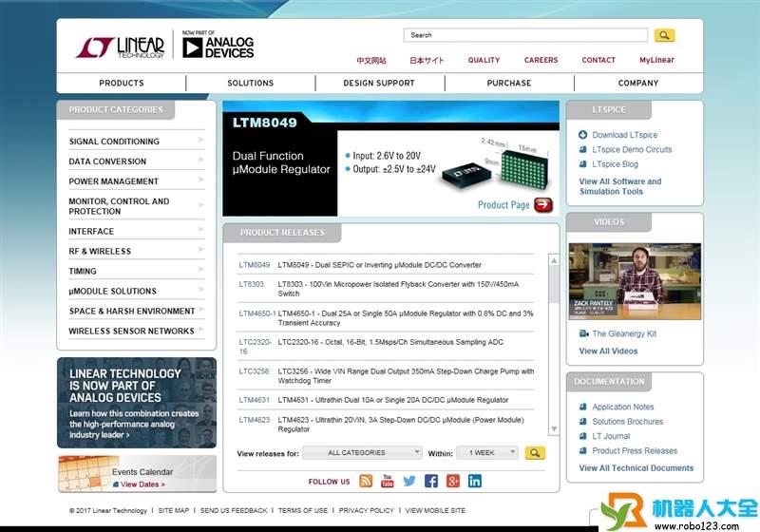Open the 1 WEEK dropdown
This screenshot has height=532, width=760.
(x=487, y=452)
